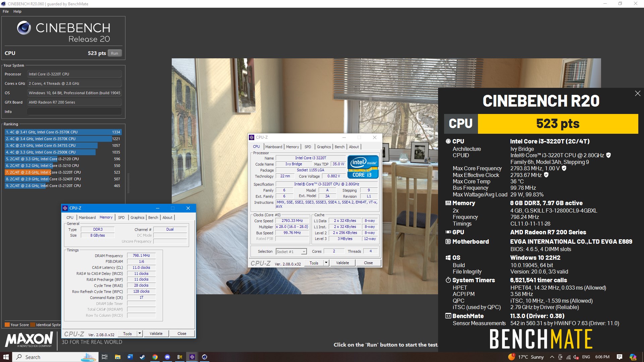Open the notification center icon
Viewport: 644px width, 362px height.
pos(620,357)
